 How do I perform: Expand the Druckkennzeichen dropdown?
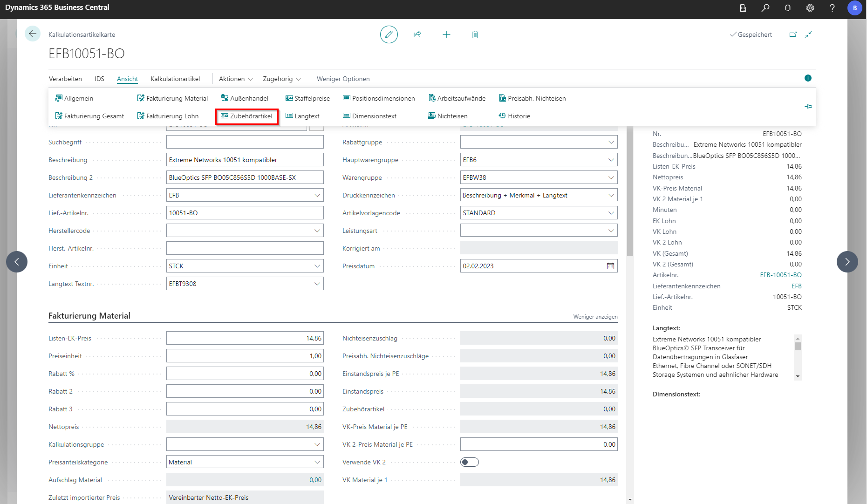pyautogui.click(x=611, y=195)
